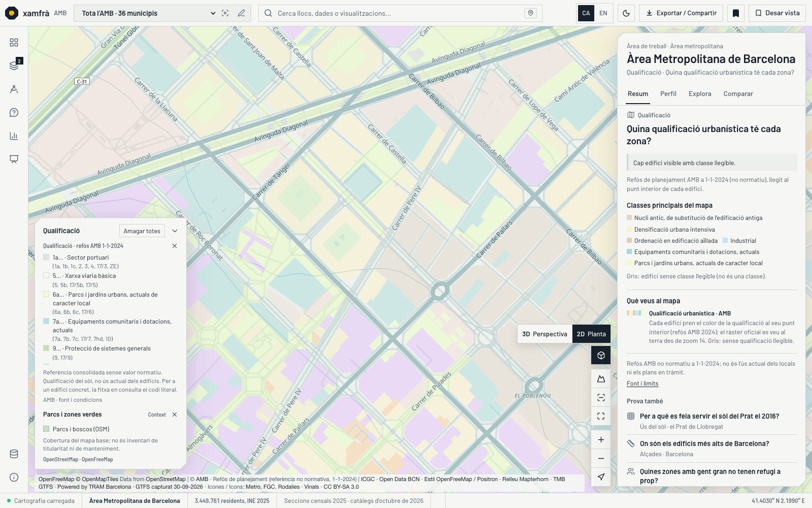Click the bookmark icon in top bar
The image size is (812, 508).
[x=736, y=13]
